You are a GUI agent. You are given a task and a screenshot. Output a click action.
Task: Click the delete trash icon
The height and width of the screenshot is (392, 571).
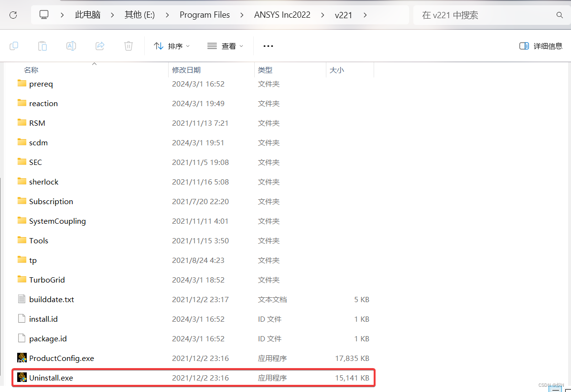[x=129, y=46]
